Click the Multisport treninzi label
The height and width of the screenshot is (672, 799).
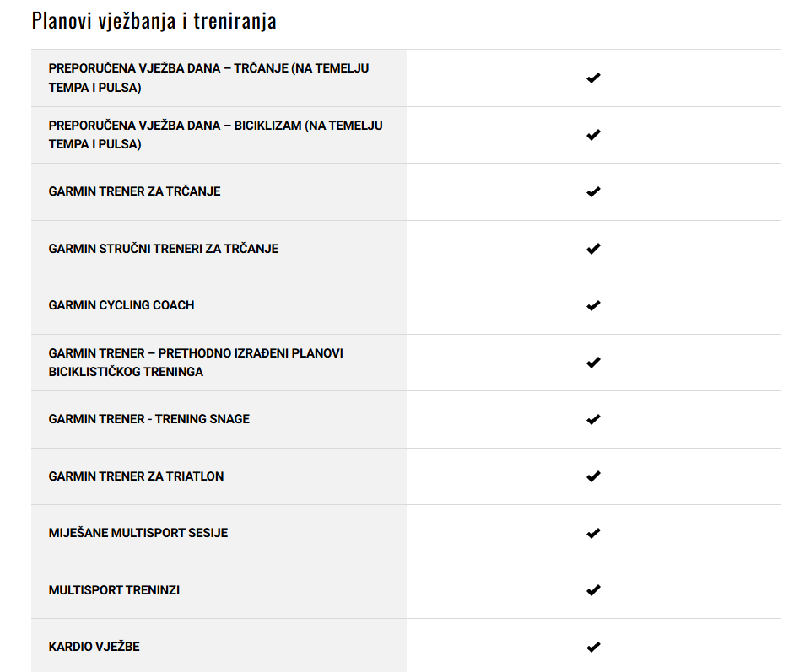pos(114,590)
